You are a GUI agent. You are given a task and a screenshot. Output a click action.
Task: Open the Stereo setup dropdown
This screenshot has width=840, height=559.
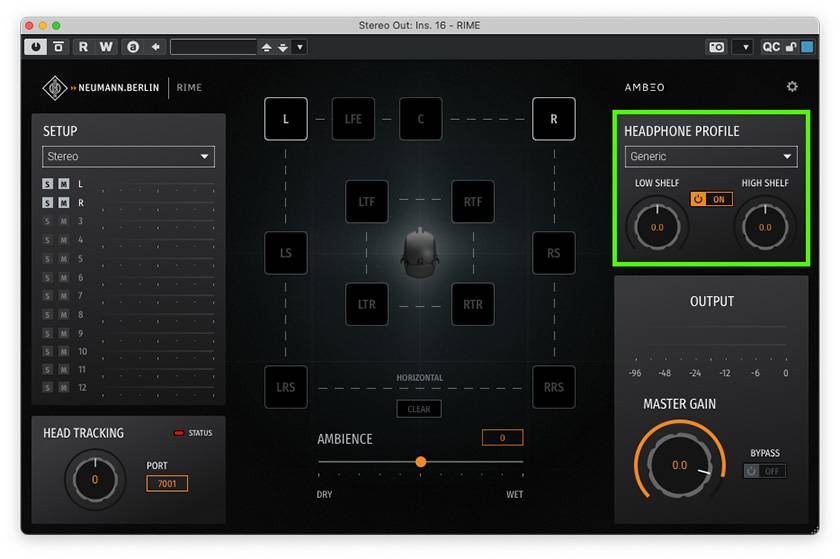[x=129, y=157]
